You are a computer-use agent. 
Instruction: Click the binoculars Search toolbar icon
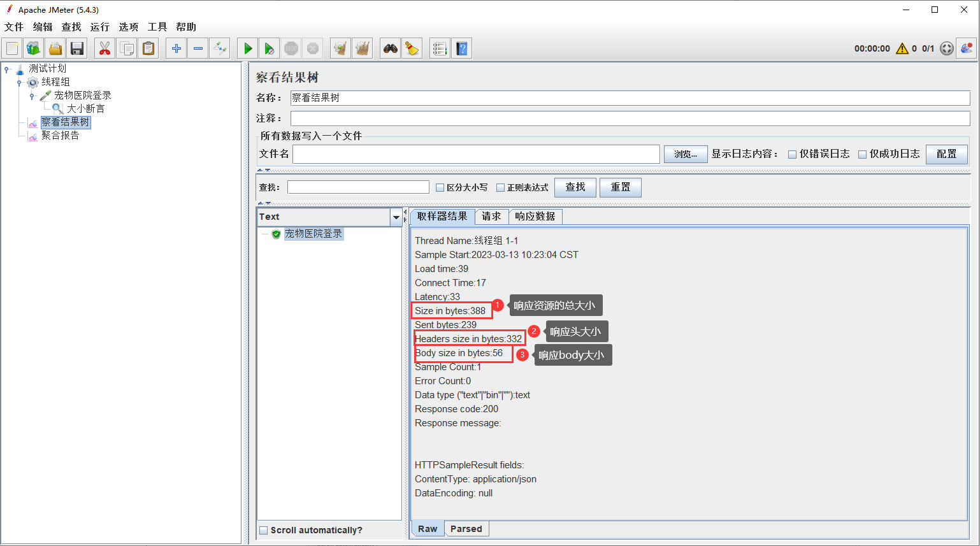click(x=390, y=48)
